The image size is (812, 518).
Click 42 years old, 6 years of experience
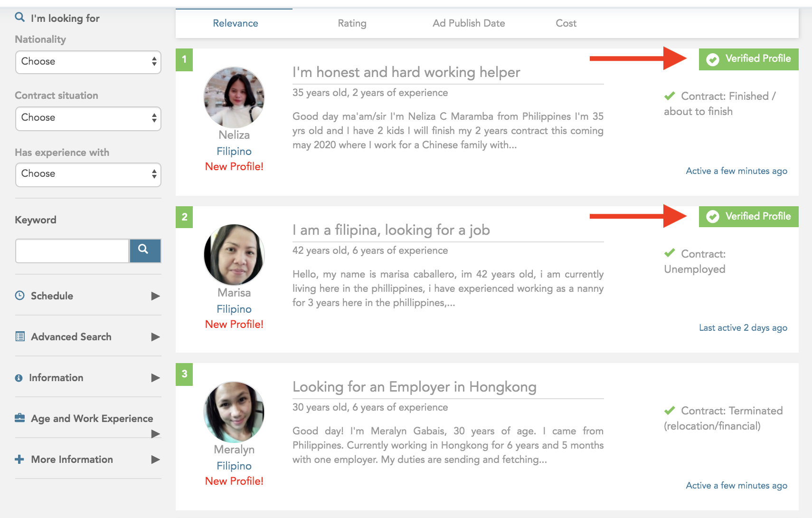tap(370, 250)
